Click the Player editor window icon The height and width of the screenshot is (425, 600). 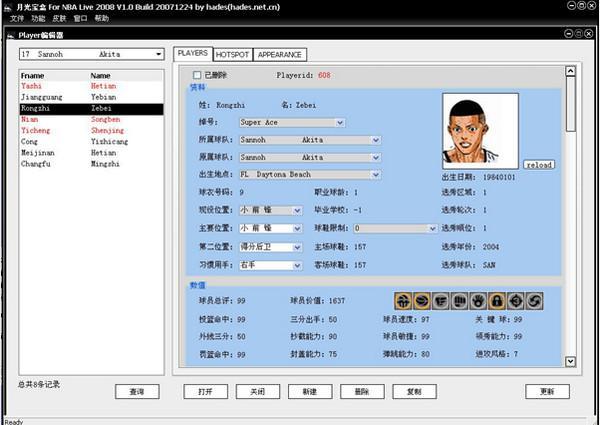(11, 35)
